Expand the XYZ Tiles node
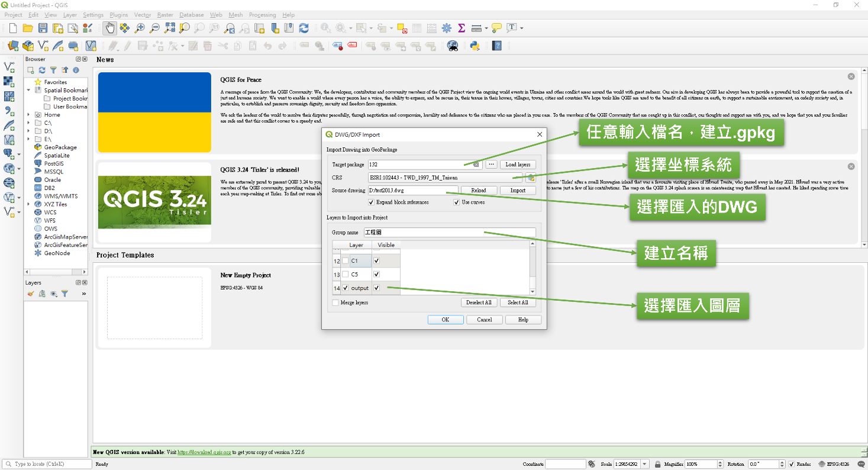Screen dimensions: 868x470 tap(28, 204)
